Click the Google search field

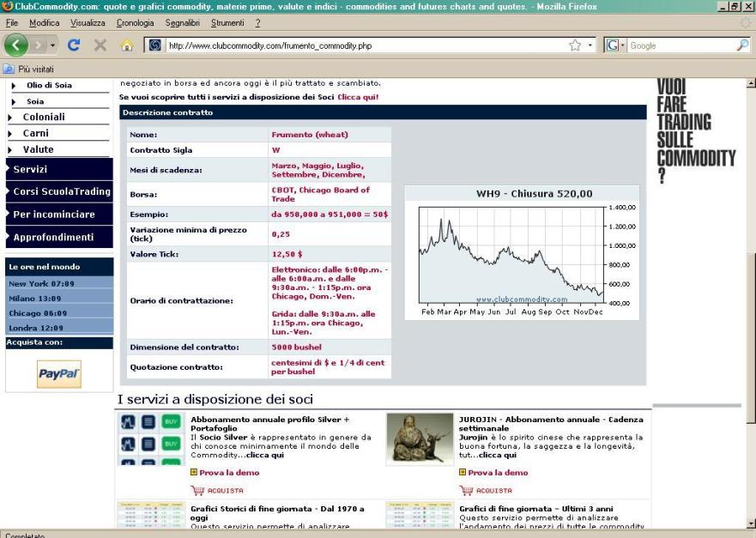point(681,45)
